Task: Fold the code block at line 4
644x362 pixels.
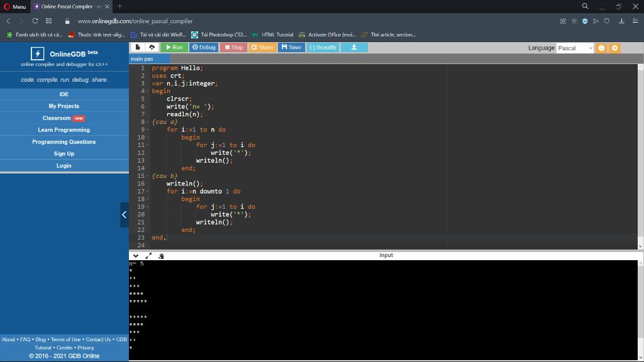Action: tap(147, 91)
